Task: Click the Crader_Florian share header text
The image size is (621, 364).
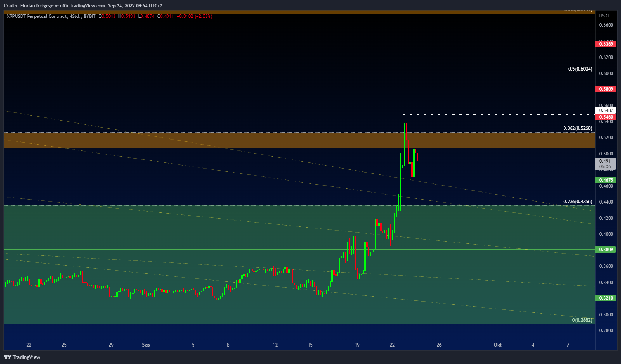Action: [x=83, y=6]
